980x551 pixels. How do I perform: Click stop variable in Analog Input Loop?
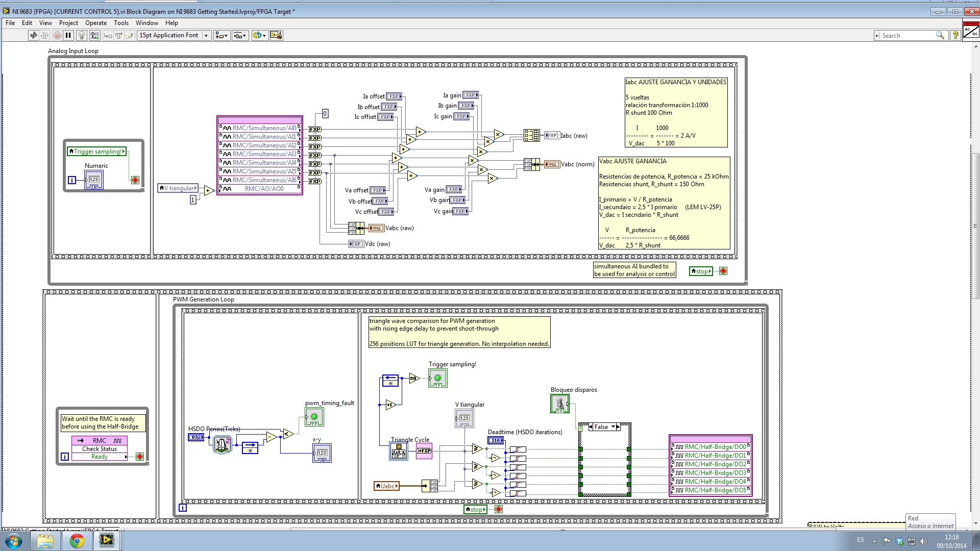click(x=701, y=271)
